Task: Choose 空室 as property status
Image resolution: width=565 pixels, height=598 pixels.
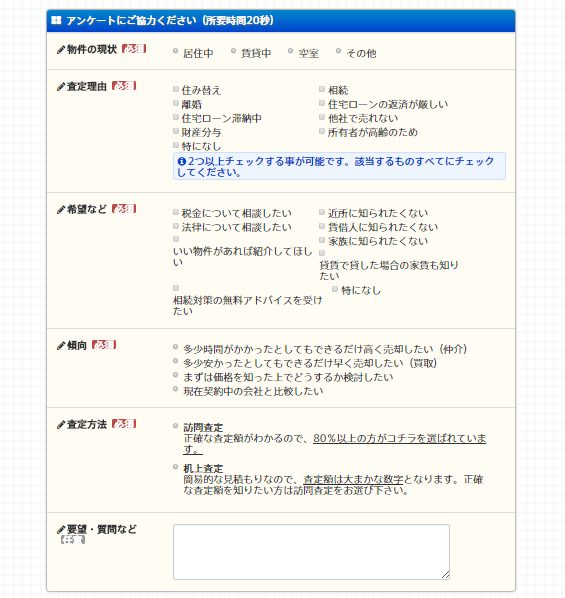Action: pyautogui.click(x=291, y=51)
